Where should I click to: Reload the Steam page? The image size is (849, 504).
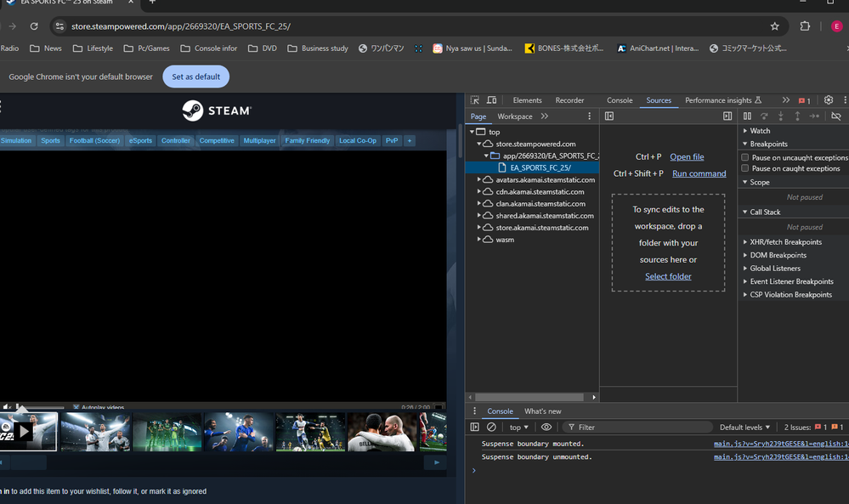pos(34,26)
